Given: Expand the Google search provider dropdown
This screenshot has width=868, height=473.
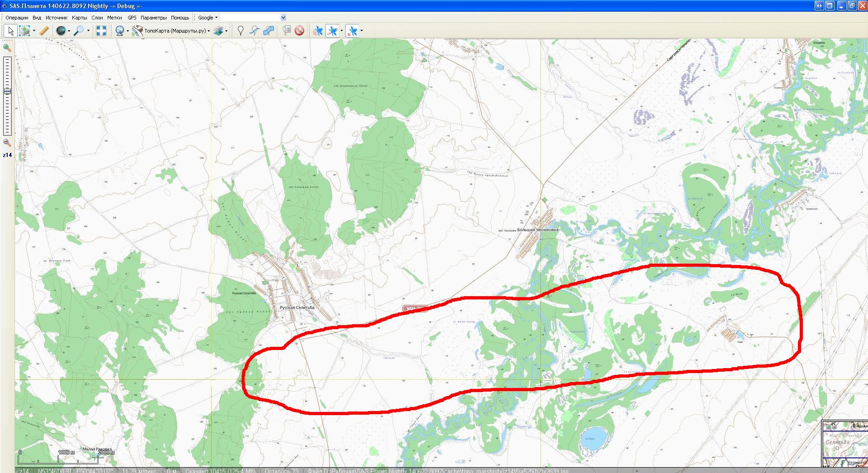Looking at the screenshot, I should [208, 18].
